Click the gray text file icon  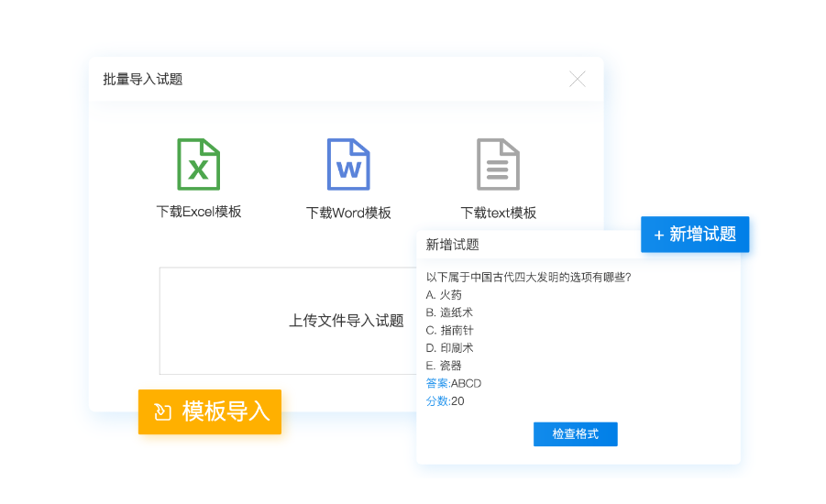[x=498, y=164]
